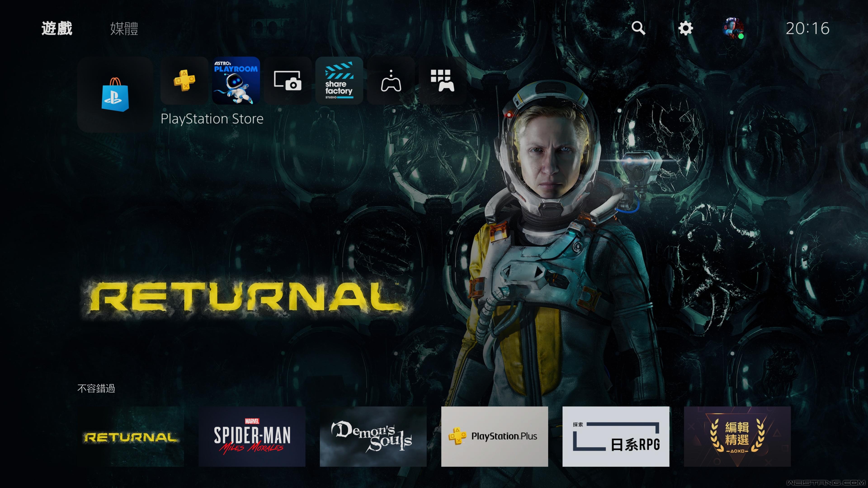
Task: Open Settings gear icon
Action: (x=685, y=28)
